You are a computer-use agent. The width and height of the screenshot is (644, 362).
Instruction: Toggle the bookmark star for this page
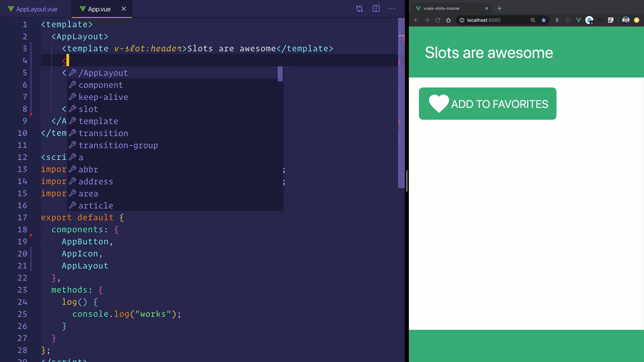tap(544, 20)
